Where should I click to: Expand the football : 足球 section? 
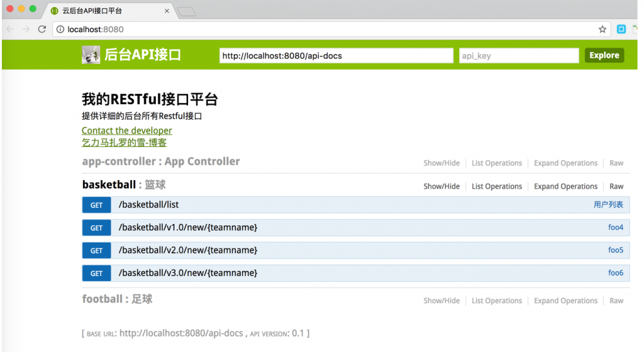click(117, 299)
